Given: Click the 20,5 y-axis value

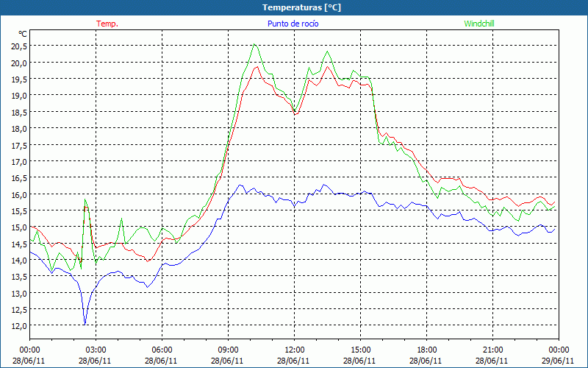Looking at the screenshot, I should [x=21, y=46].
